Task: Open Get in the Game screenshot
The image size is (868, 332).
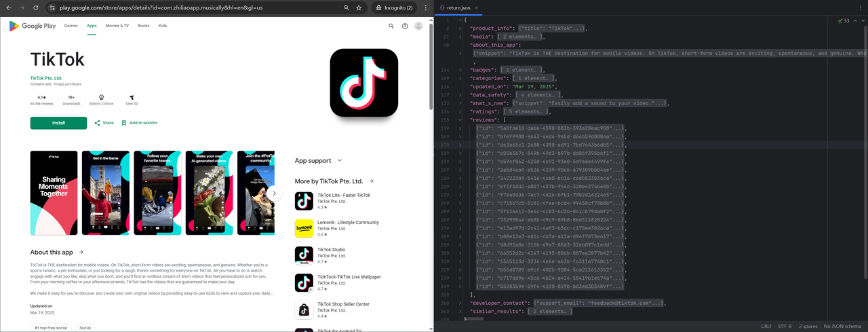Action: coord(106,193)
